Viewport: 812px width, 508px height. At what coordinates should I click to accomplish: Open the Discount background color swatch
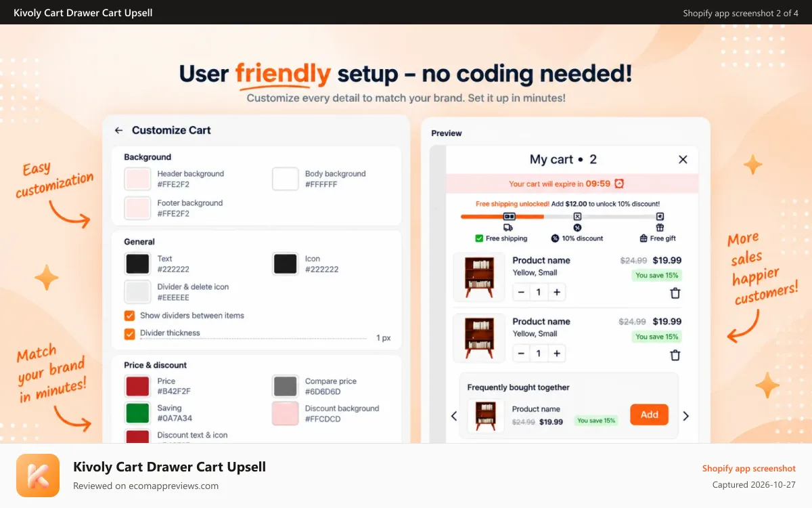(x=285, y=413)
